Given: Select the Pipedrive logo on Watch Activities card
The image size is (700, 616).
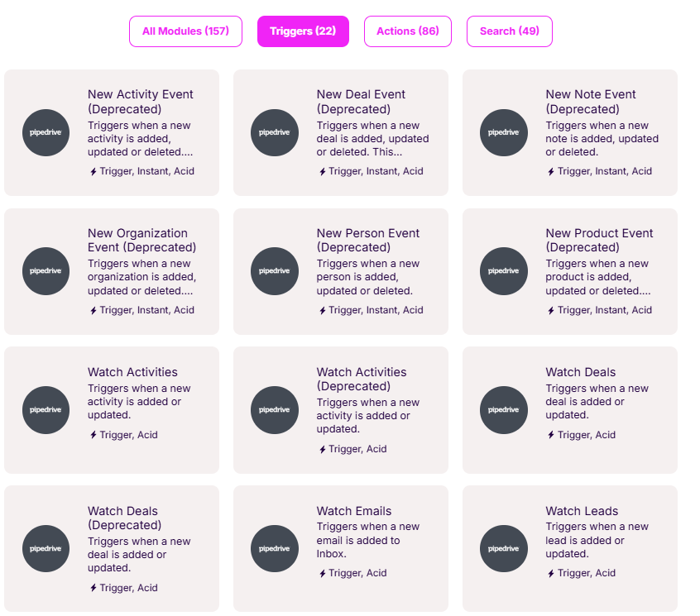Looking at the screenshot, I should click(x=46, y=410).
